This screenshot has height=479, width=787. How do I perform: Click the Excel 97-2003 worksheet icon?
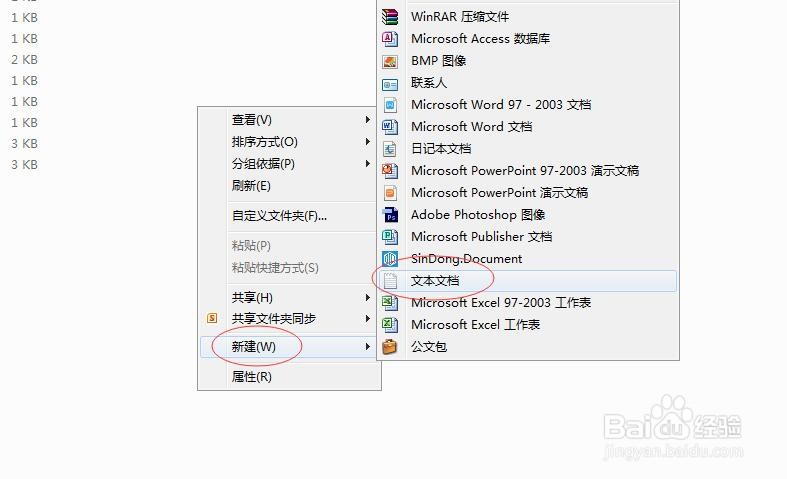pos(390,303)
